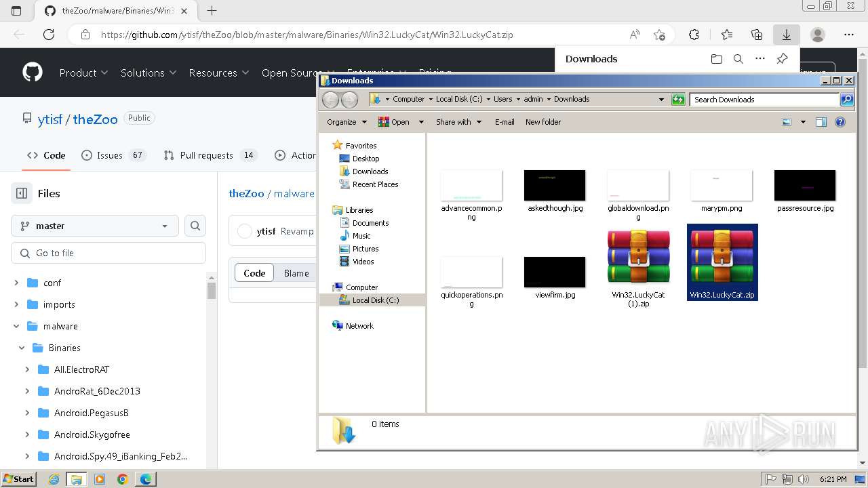Click the Edge taskbar icon

click(146, 479)
